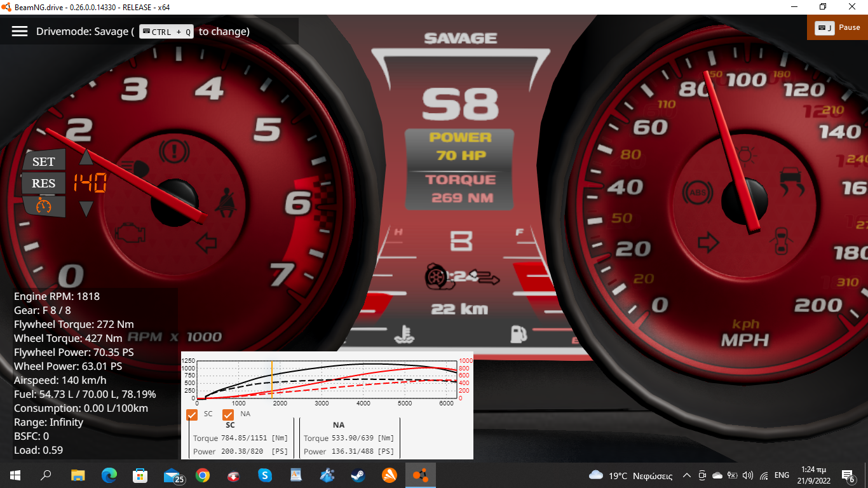Viewport: 868px width, 488px height.
Task: Open Microsoft Store from the taskbar
Action: (140, 475)
